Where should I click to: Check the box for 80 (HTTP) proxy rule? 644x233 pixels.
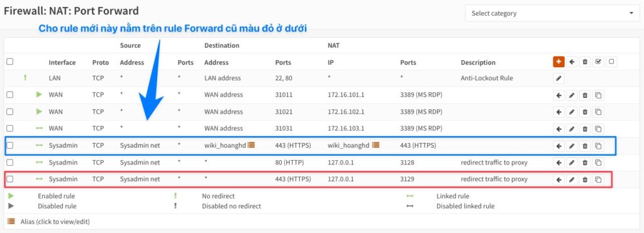click(10, 163)
